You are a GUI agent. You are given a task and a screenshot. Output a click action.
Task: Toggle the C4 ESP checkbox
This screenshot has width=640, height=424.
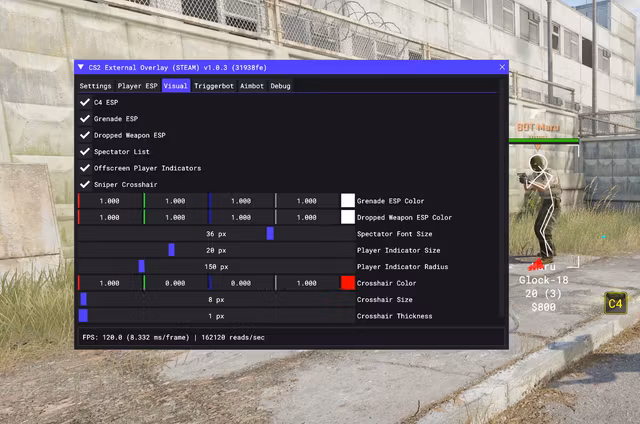pos(85,102)
